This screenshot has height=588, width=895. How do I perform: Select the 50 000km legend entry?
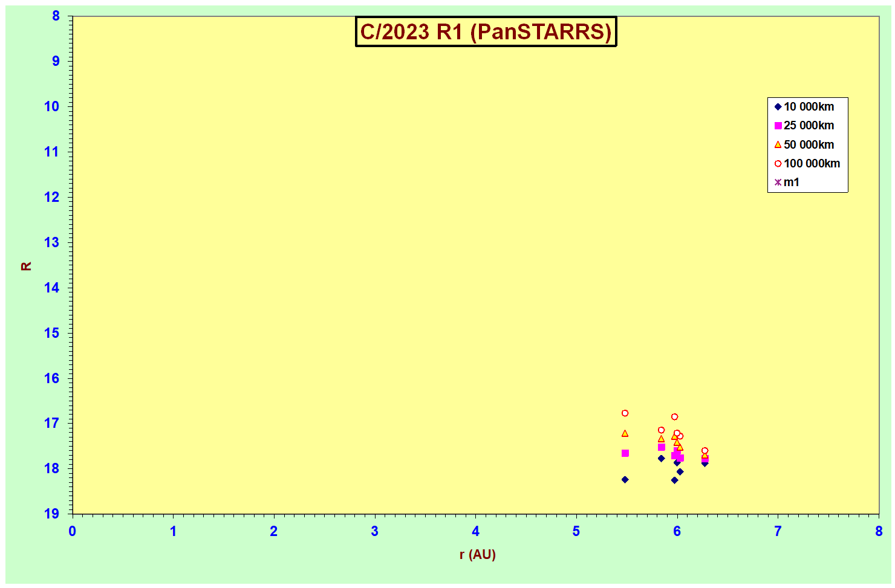pos(804,144)
